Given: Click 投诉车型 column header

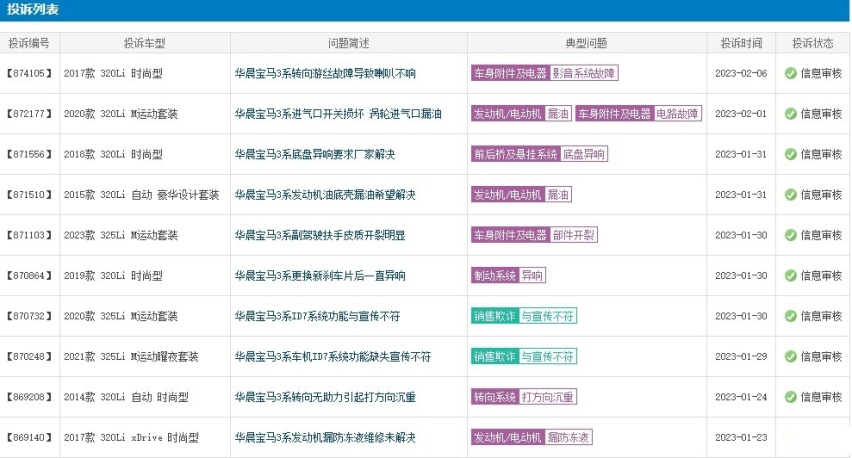Looking at the screenshot, I should pyautogui.click(x=145, y=43).
